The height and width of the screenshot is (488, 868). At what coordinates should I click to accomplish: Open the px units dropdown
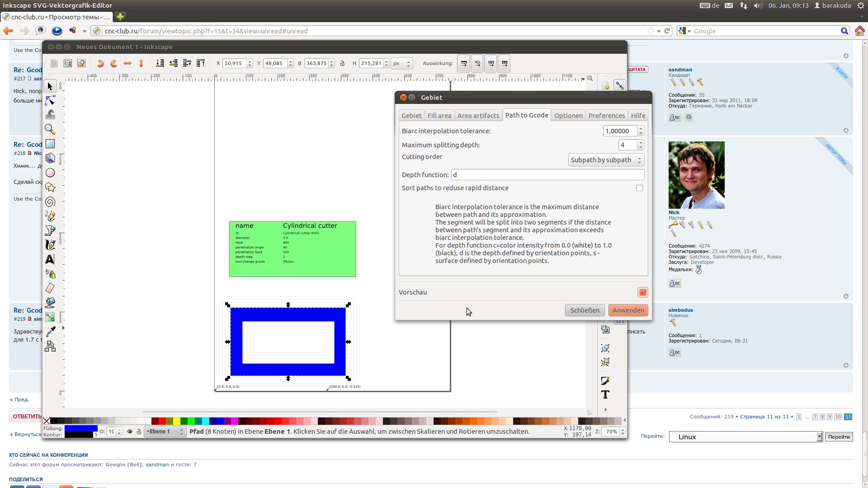coord(401,64)
